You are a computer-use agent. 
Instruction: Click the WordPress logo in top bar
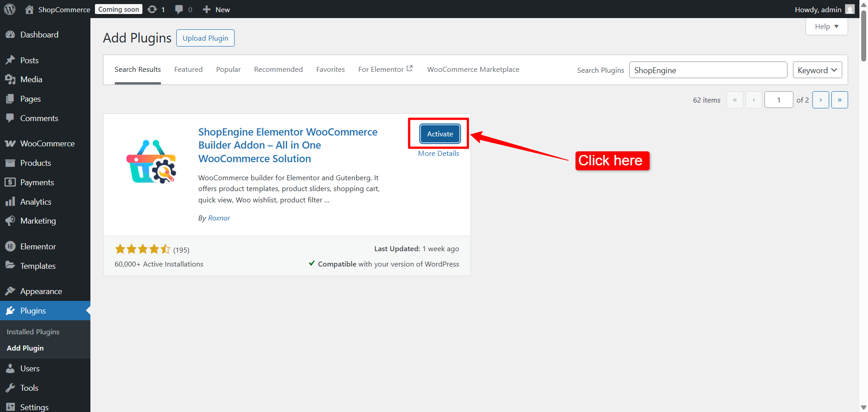[9, 9]
